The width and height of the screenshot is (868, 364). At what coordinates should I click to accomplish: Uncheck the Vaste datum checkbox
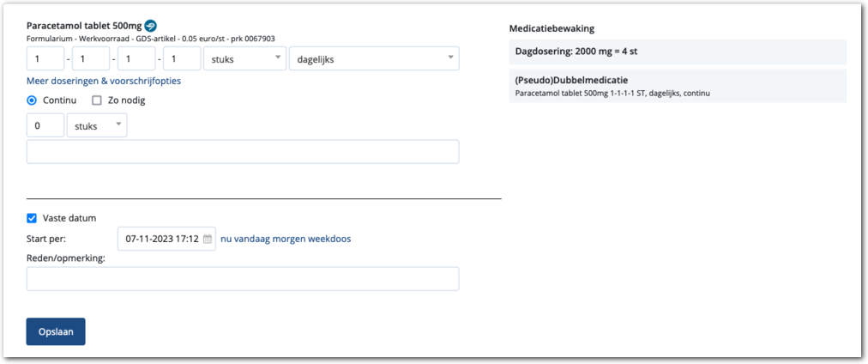tap(33, 218)
